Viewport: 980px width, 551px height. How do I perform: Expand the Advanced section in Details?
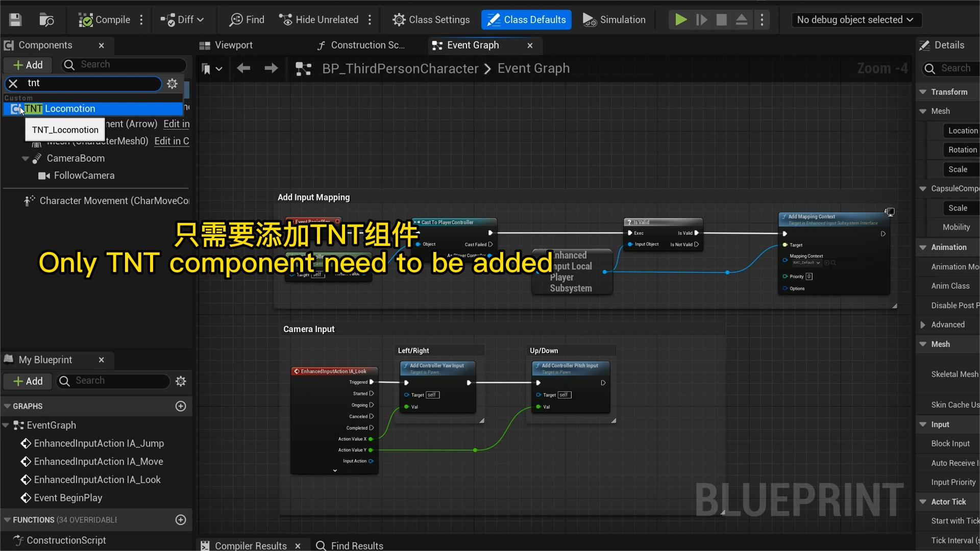click(x=923, y=325)
